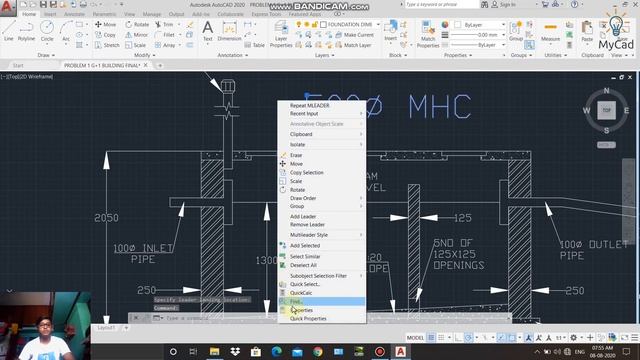The image size is (640, 360).
Task: Click the Rotate tool in ribbon
Action: point(137,24)
